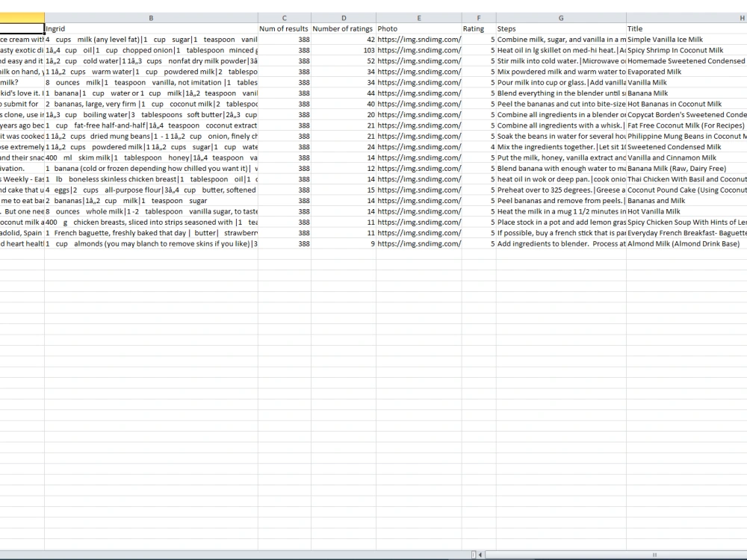Select ingredients cell '1 cup almonds'
Screen dimensions: 747x560
click(x=151, y=244)
